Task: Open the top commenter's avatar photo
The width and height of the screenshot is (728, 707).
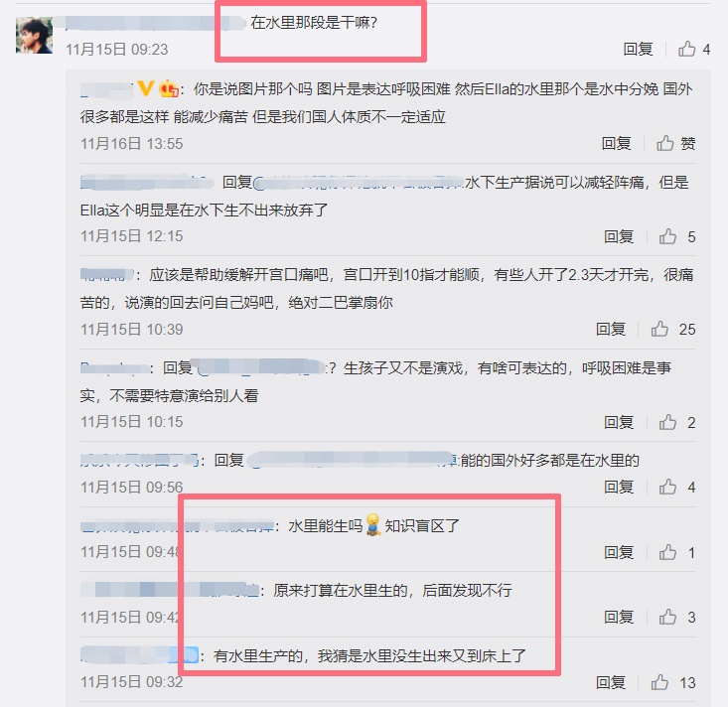Action: (34, 36)
